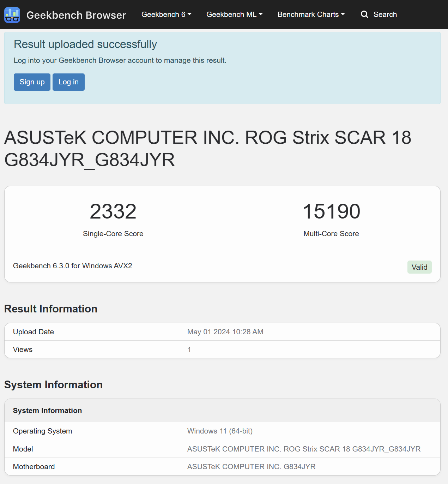Click the Geekbench Browser title link
This screenshot has height=484, width=448.
tap(76, 15)
